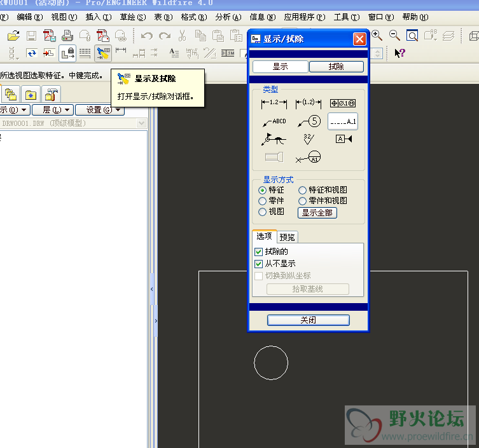This screenshot has width=479, height=448.
Task: Click the 显示全部 button
Action: [x=317, y=213]
